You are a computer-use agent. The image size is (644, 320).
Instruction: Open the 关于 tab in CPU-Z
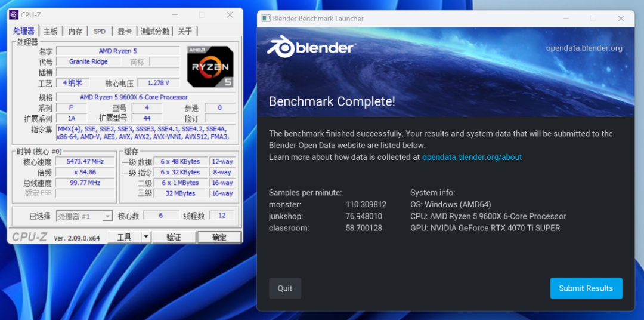pos(185,31)
